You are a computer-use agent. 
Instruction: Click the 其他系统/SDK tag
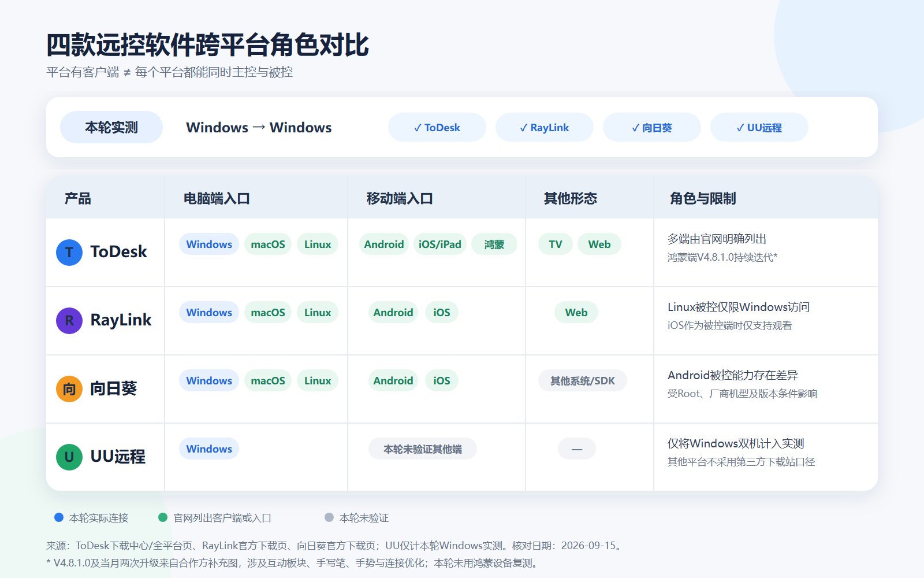[583, 380]
